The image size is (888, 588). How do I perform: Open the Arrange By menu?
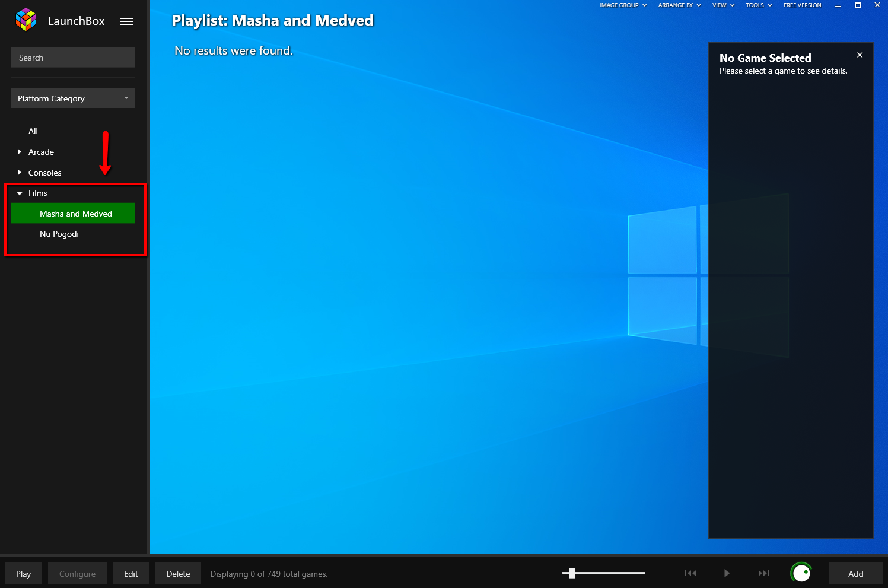click(x=679, y=5)
